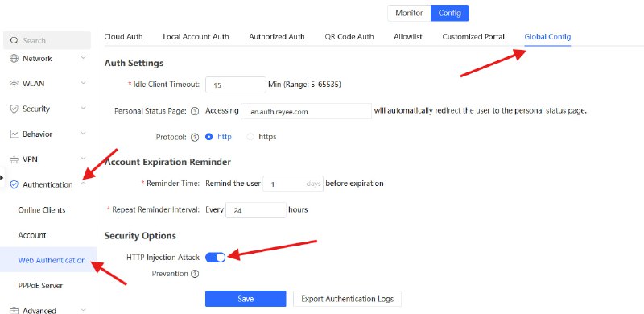Click the VPN icon in sidebar
This screenshot has height=314, width=644.
point(14,159)
